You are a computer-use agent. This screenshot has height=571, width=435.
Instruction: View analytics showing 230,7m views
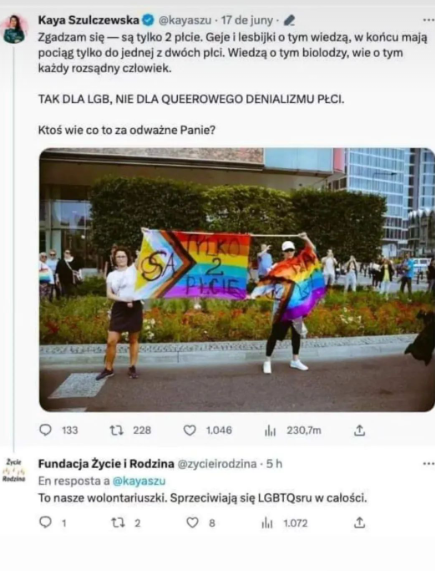pos(270,431)
